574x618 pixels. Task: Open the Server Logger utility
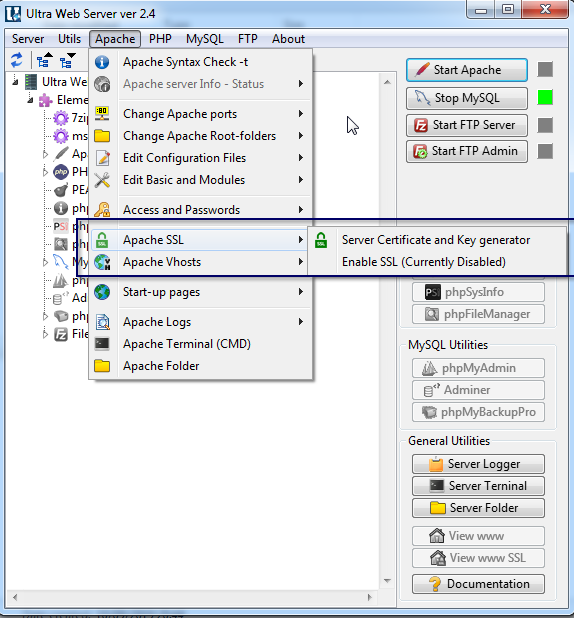click(x=478, y=464)
